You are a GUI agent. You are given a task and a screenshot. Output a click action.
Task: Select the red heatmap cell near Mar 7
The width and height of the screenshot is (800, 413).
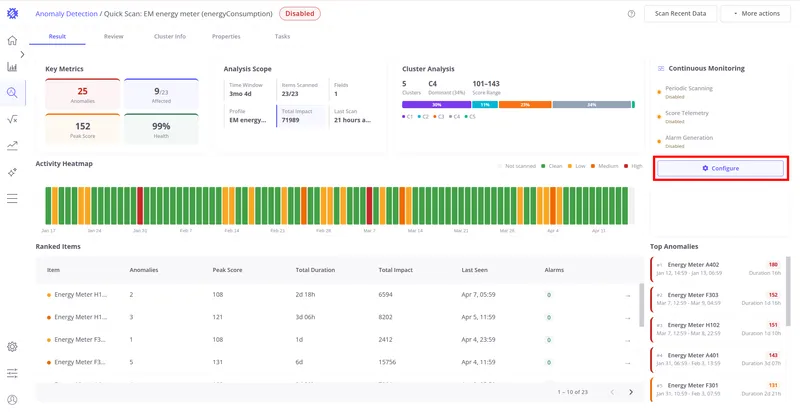[x=369, y=206]
